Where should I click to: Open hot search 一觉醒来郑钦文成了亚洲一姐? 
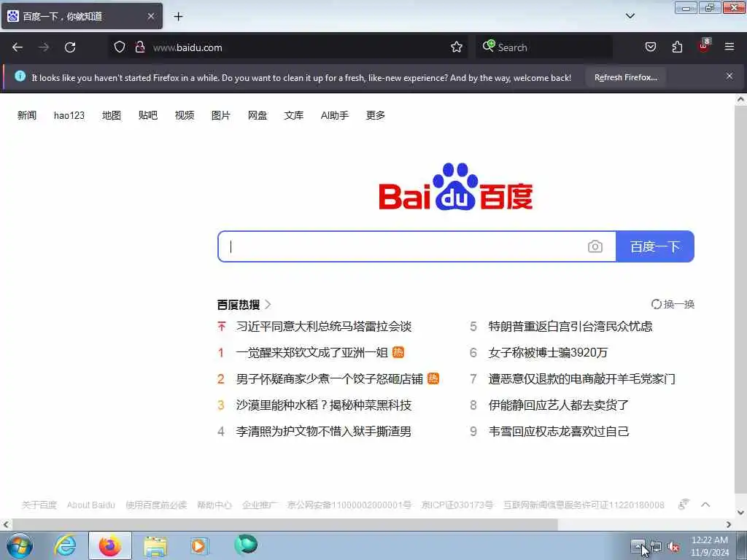pos(312,352)
